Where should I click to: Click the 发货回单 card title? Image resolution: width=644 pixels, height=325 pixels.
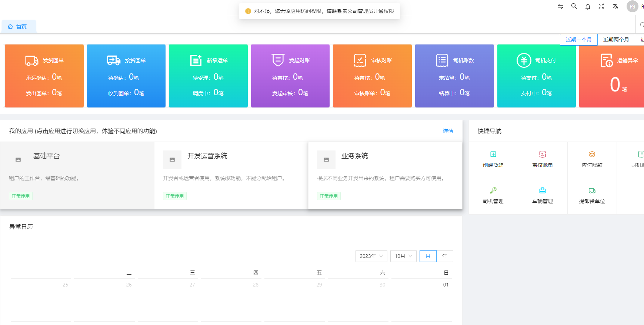[53, 60]
